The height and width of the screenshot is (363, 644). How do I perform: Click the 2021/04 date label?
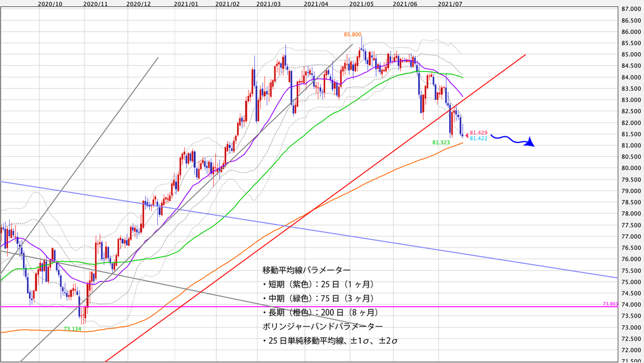316,3
